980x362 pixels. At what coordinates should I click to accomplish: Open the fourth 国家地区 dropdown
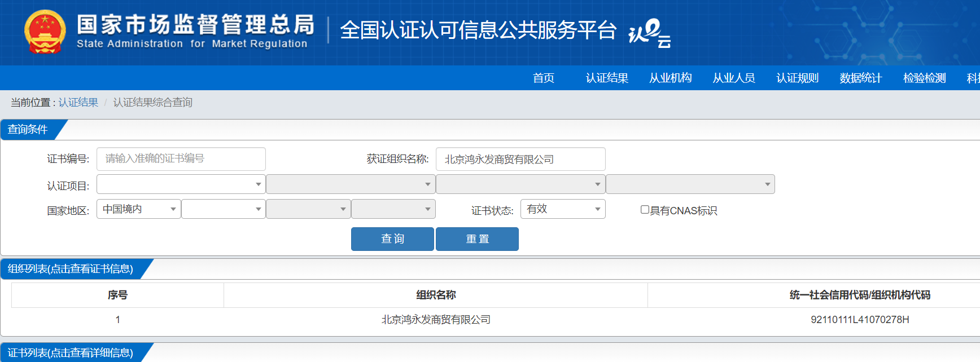pyautogui.click(x=393, y=209)
